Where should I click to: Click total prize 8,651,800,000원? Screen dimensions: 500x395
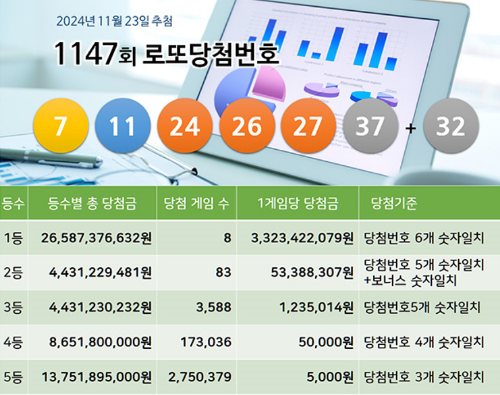click(x=101, y=342)
